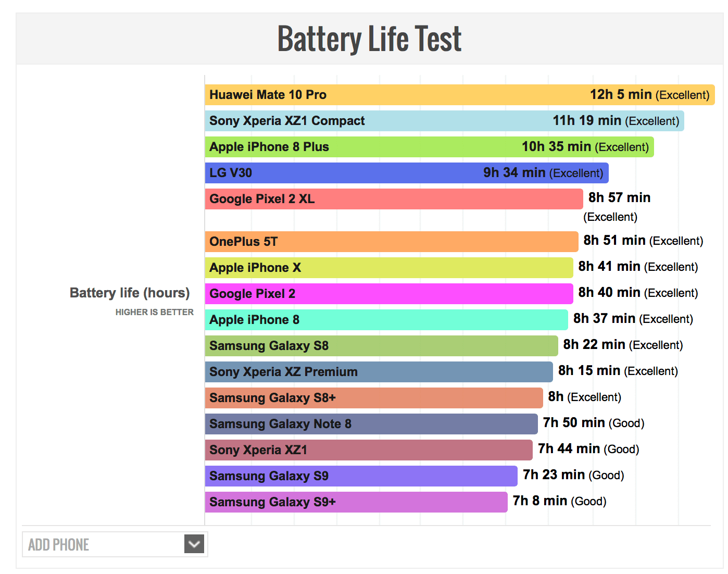Screen dimensions: 728x574
Task: Click the Battery Life Test heading
Action: (x=369, y=39)
